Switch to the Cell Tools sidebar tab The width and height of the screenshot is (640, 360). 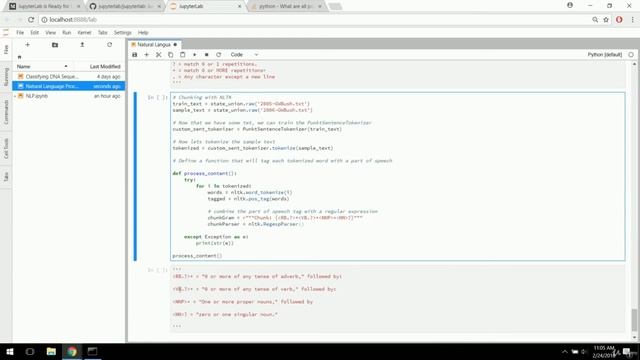pos(6,148)
